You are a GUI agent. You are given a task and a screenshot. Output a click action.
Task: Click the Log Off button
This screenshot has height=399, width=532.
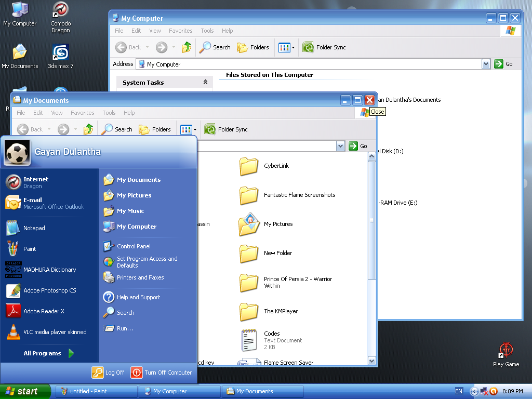pos(108,373)
